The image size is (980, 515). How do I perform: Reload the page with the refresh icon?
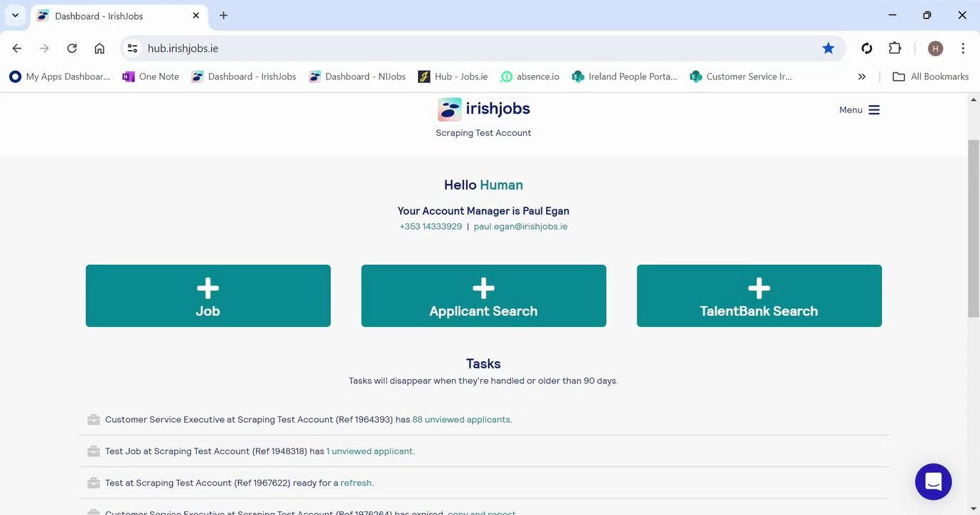coord(71,48)
